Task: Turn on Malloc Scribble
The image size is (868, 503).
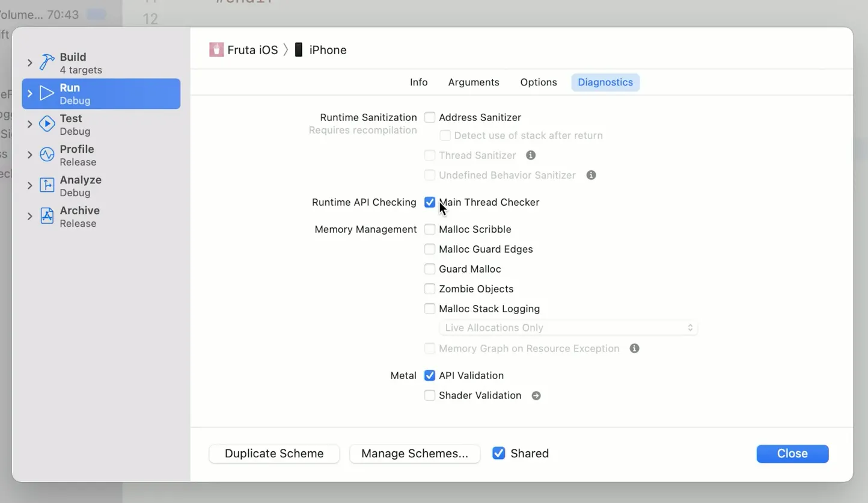Action: (430, 229)
